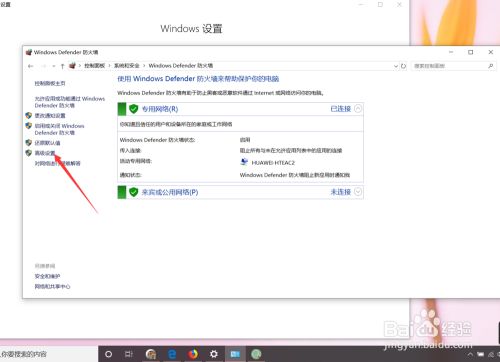Click the 已连接 status text

[x=340, y=109]
